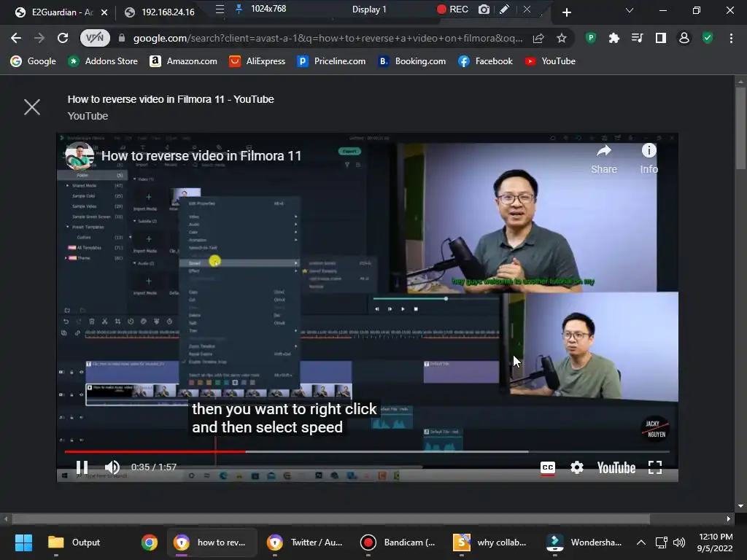This screenshot has width=747, height=560.
Task: Enter fullscreen mode
Action: [x=655, y=467]
